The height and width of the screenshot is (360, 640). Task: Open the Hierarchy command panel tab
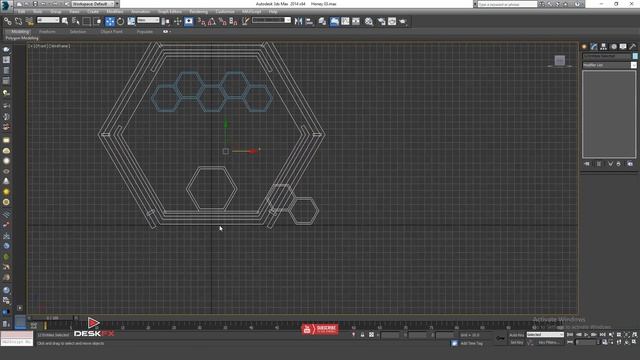pyautogui.click(x=604, y=47)
